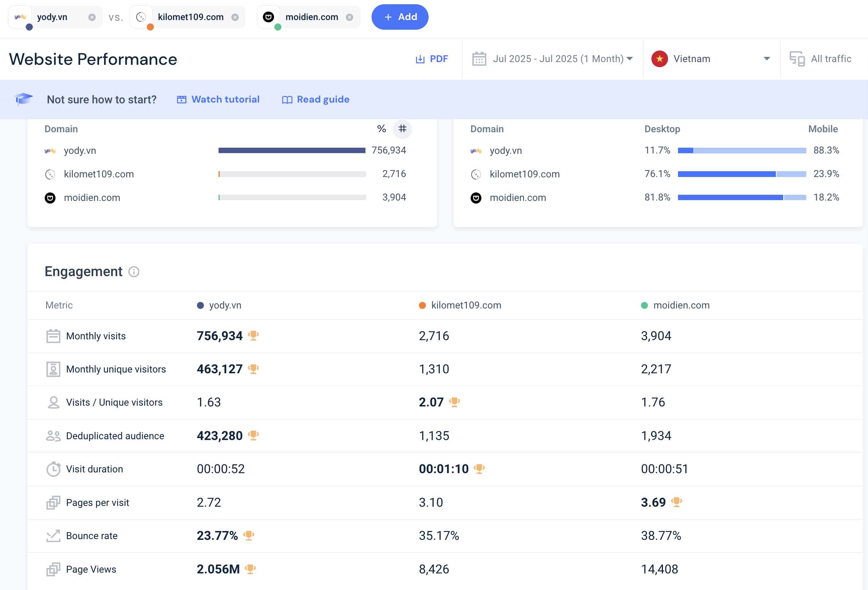Screen dimensions: 868x590
Task: Click yody.vn in the traffic share list
Action: tap(80, 150)
